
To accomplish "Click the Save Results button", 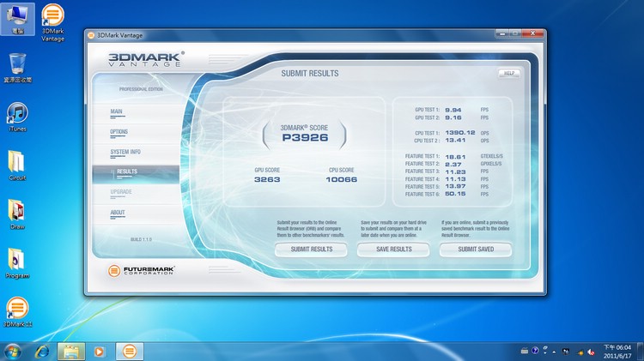I will [x=393, y=249].
